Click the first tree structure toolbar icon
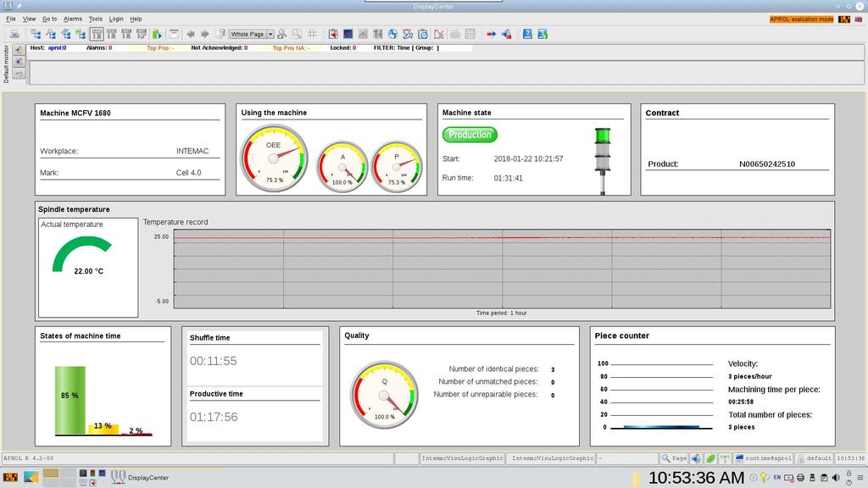868x488 pixels. click(36, 34)
